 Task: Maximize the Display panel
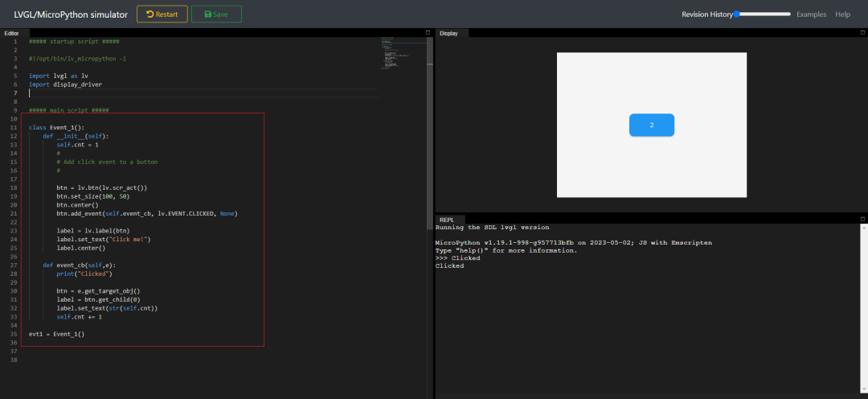tap(862, 33)
